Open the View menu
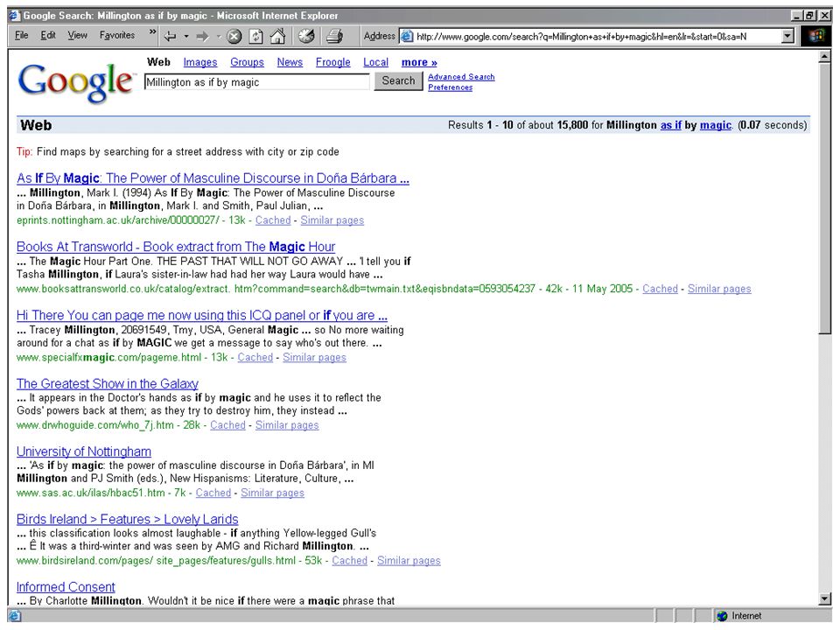The image size is (840, 630). click(77, 35)
